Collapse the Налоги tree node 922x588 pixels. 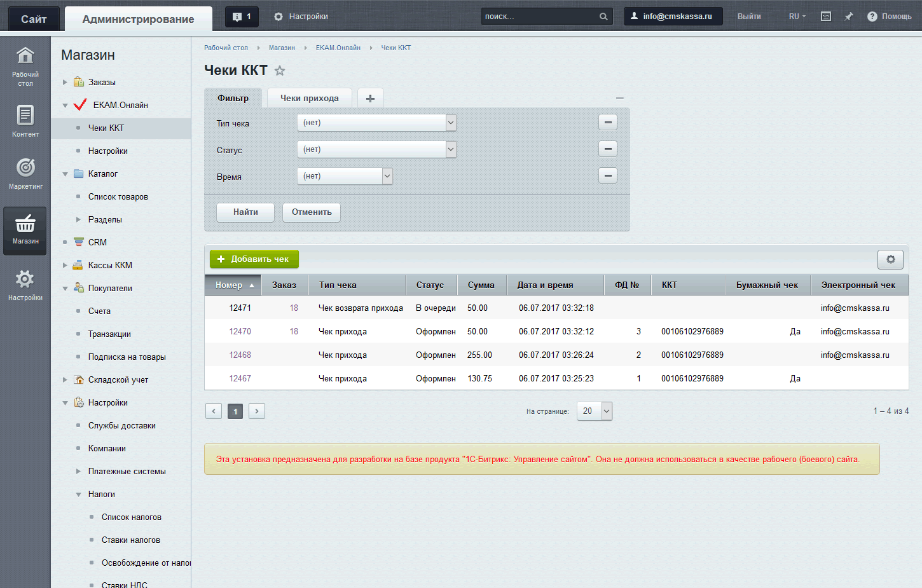click(78, 494)
